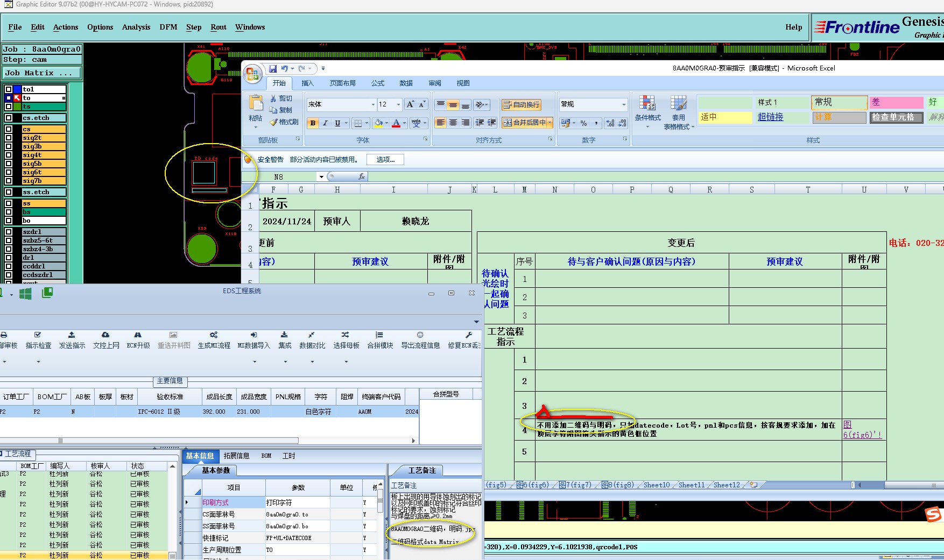Click 发送指示 in EDS toolbar
Screen dimensions: 944x560
point(72,341)
